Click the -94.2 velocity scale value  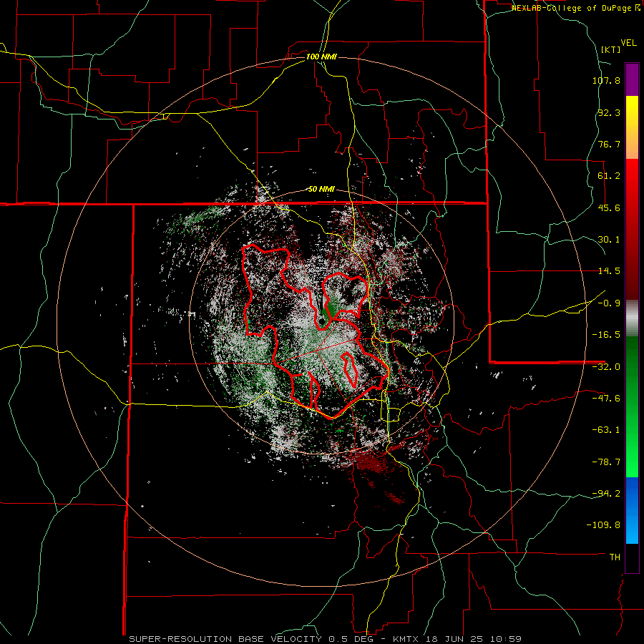(606, 493)
